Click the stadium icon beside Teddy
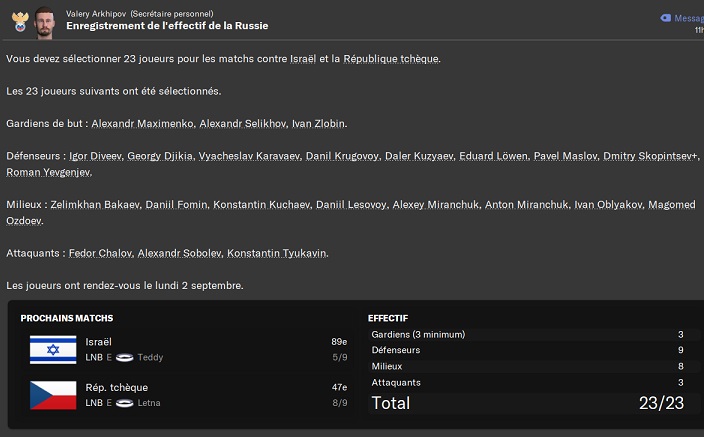Image resolution: width=704 pixels, height=437 pixels. [x=125, y=357]
